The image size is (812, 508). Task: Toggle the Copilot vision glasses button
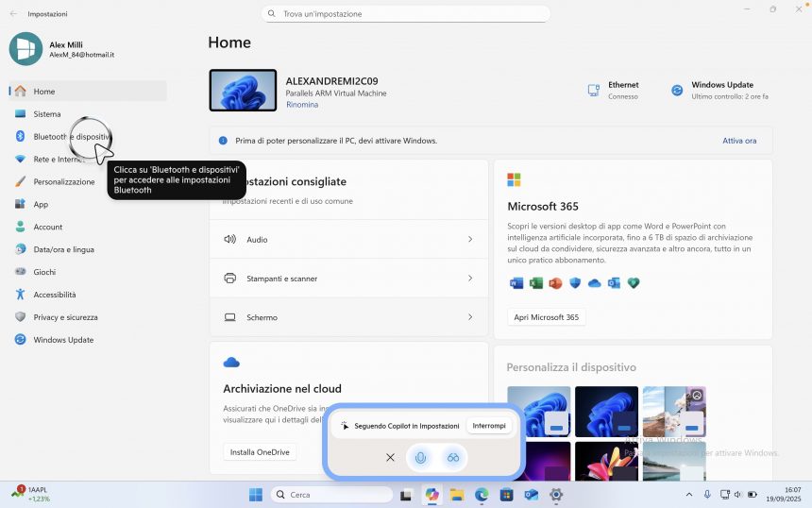452,457
